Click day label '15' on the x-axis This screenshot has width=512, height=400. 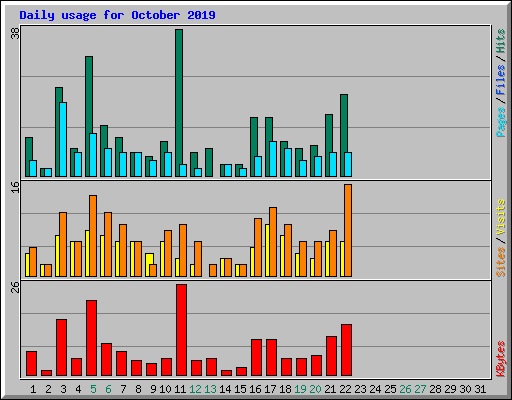[x=240, y=389]
